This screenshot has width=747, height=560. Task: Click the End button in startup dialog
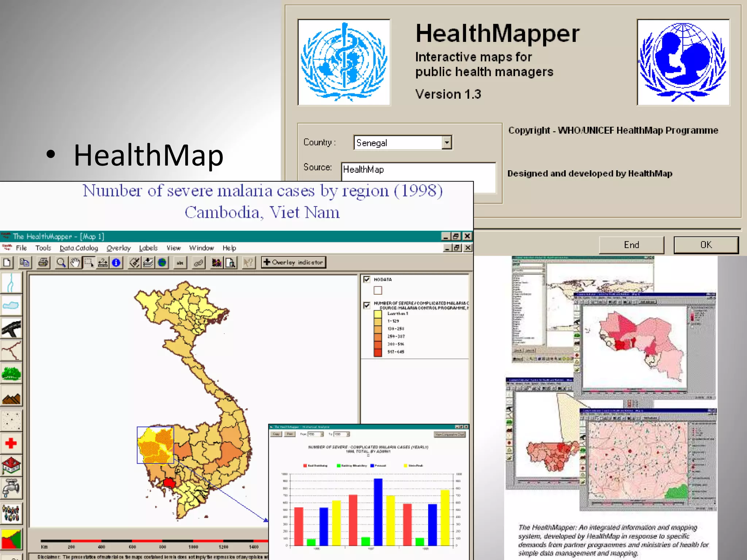click(631, 245)
